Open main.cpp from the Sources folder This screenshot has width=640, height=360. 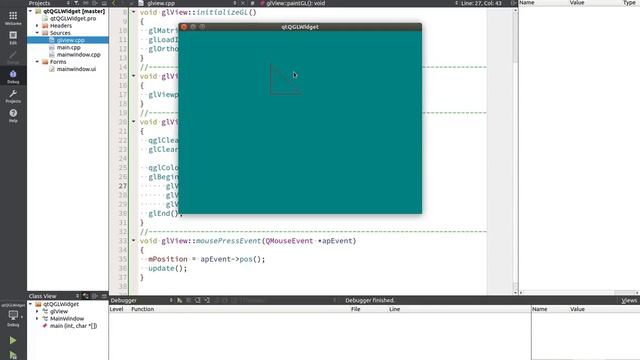coord(68,47)
